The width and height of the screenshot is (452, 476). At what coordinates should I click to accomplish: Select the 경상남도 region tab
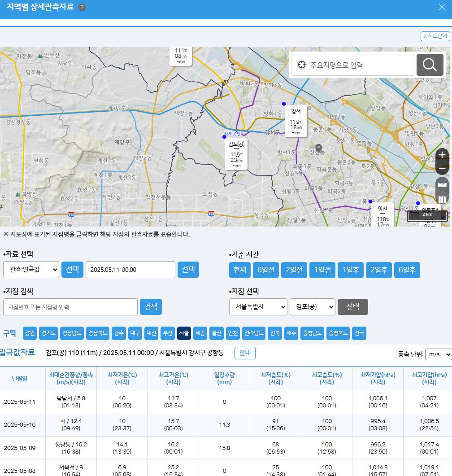tap(72, 333)
